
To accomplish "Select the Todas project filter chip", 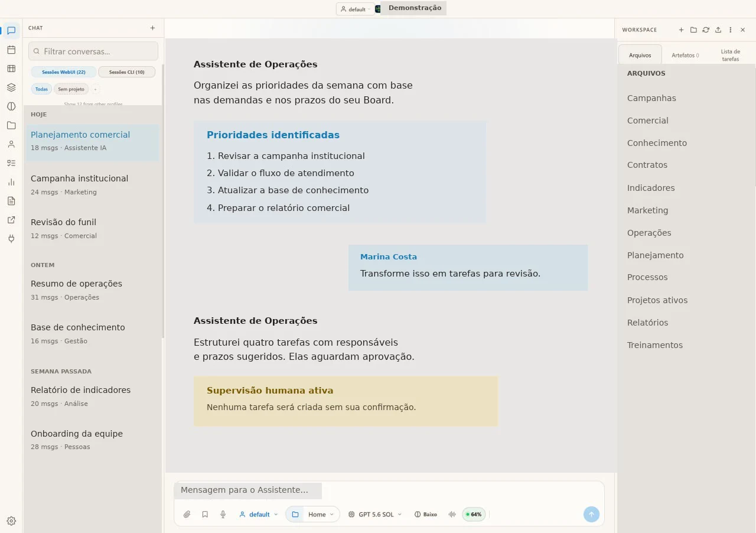I will pyautogui.click(x=41, y=89).
